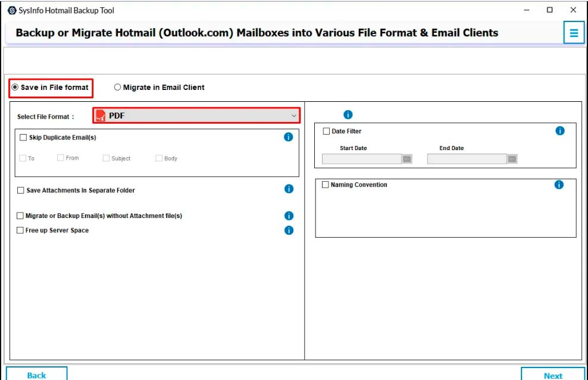Enable the Date Filter checkbox

pos(326,131)
